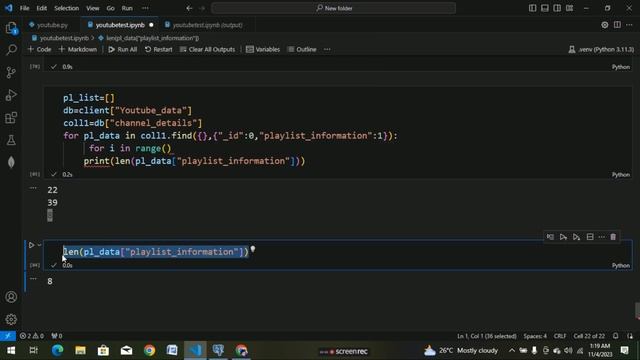Click youtubetest.ipynb breadcrumb item
This screenshot has height=360, width=640.
[x=60, y=38]
